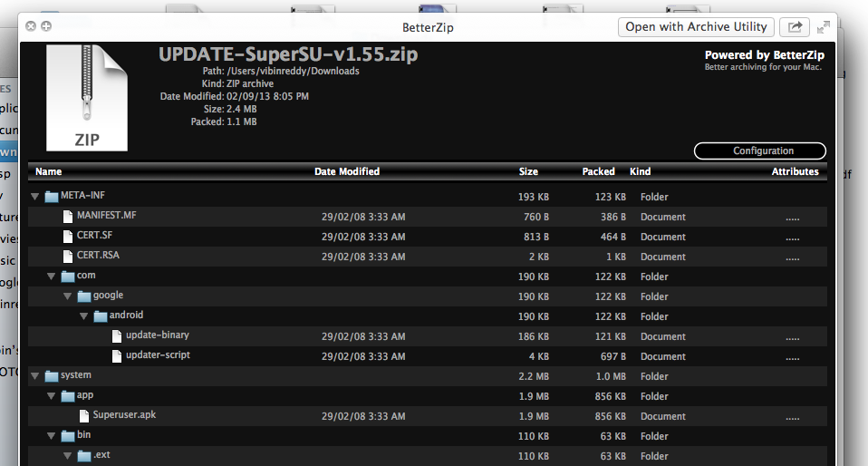Viewport: 868px width, 466px height.
Task: Click the MANIFEST.MF document icon
Action: click(68, 217)
